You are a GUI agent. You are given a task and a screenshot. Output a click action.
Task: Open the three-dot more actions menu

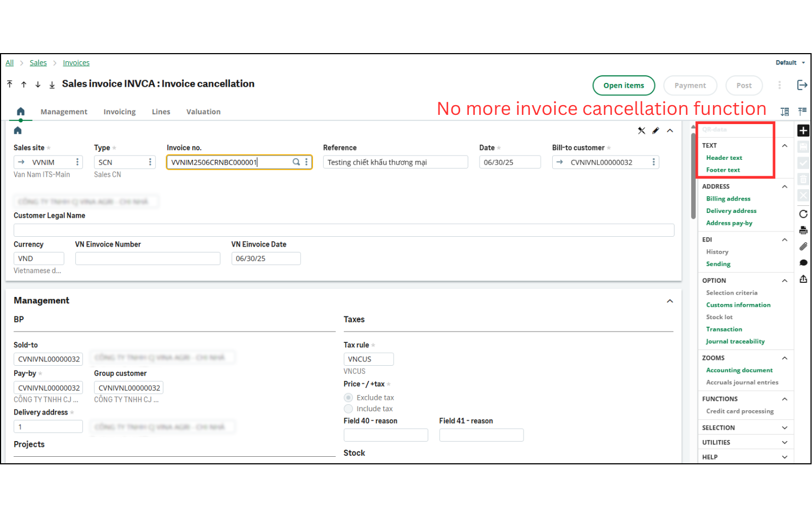coord(780,85)
